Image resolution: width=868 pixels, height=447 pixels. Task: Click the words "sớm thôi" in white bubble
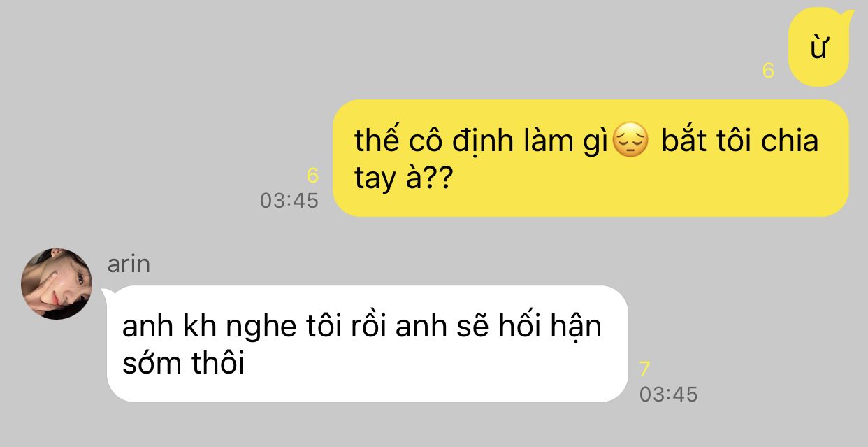183,364
